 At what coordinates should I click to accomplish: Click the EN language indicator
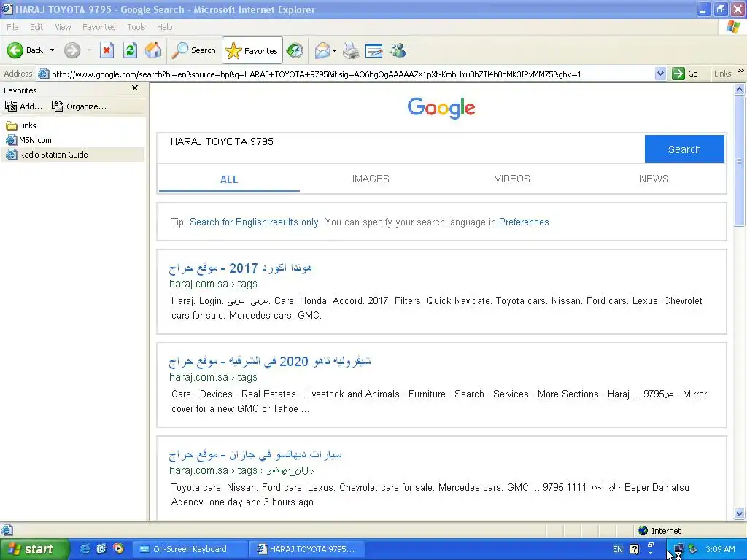[618, 549]
